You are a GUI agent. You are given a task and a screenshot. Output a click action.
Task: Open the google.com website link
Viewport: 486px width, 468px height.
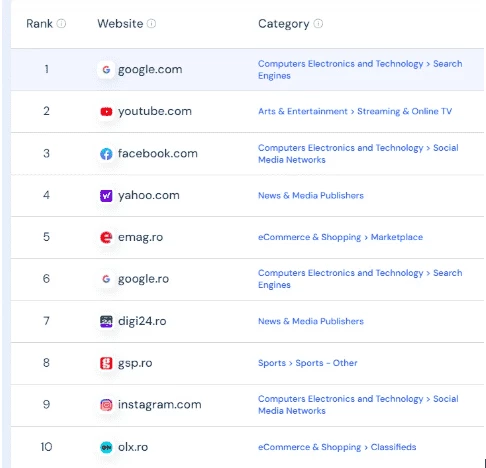pyautogui.click(x=150, y=69)
